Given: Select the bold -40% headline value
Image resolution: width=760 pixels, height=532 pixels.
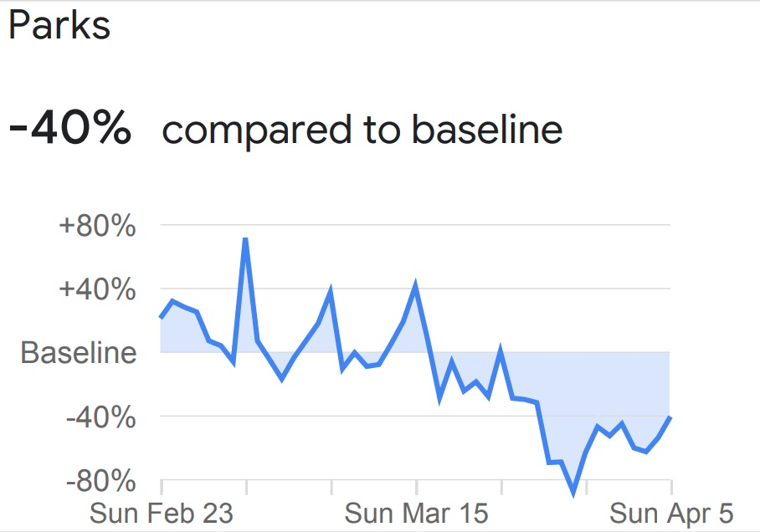Looking at the screenshot, I should pyautogui.click(x=70, y=130).
